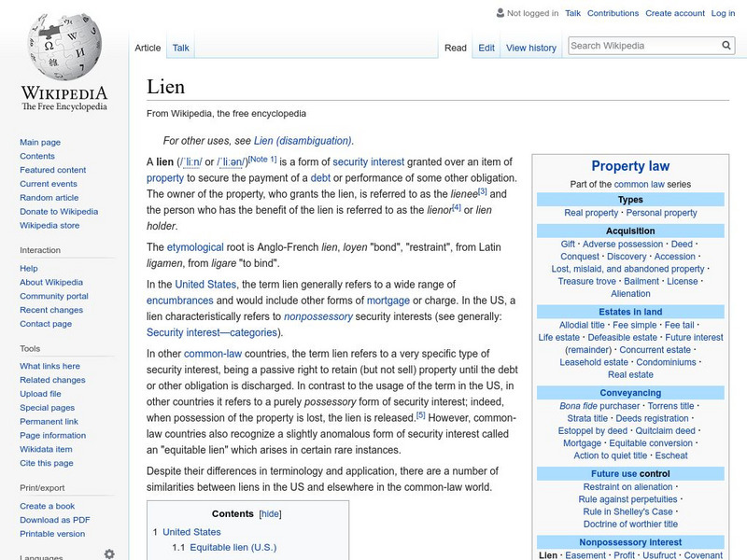Open Community portal link

point(54,296)
